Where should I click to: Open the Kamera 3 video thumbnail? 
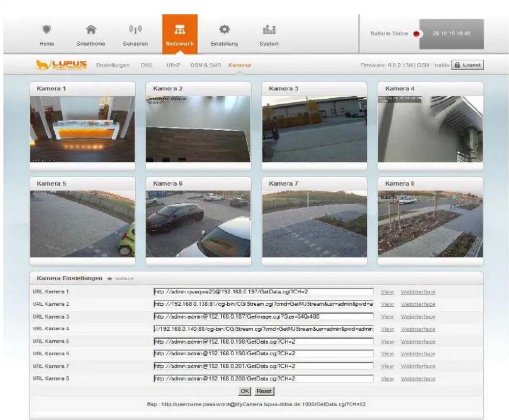pos(314,129)
